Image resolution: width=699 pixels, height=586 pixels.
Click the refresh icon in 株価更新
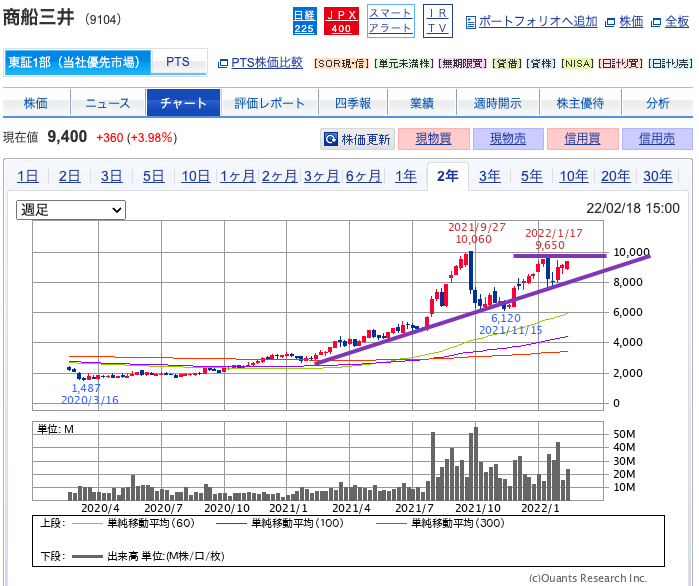point(330,139)
